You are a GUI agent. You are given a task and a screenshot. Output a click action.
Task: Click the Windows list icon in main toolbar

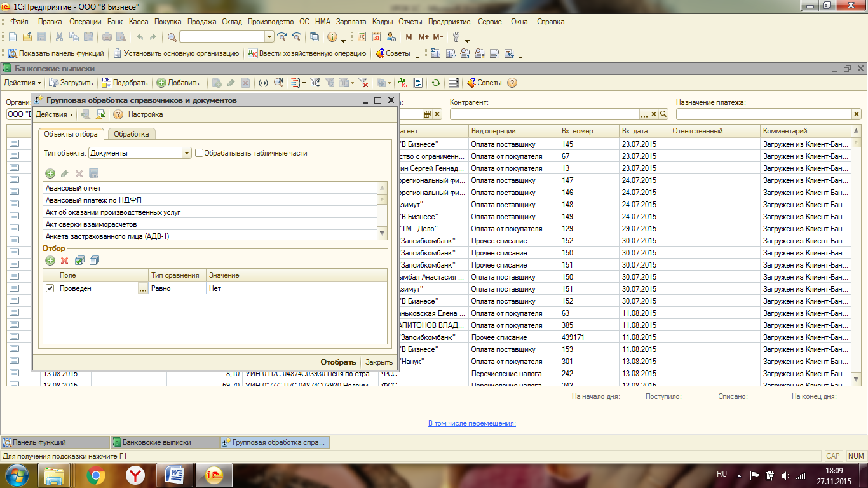pos(314,37)
